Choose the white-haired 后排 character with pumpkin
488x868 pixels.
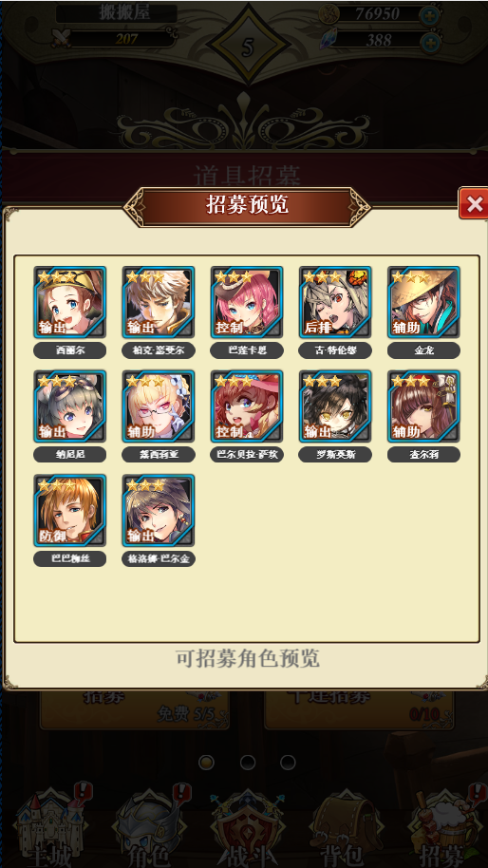[x=335, y=302]
